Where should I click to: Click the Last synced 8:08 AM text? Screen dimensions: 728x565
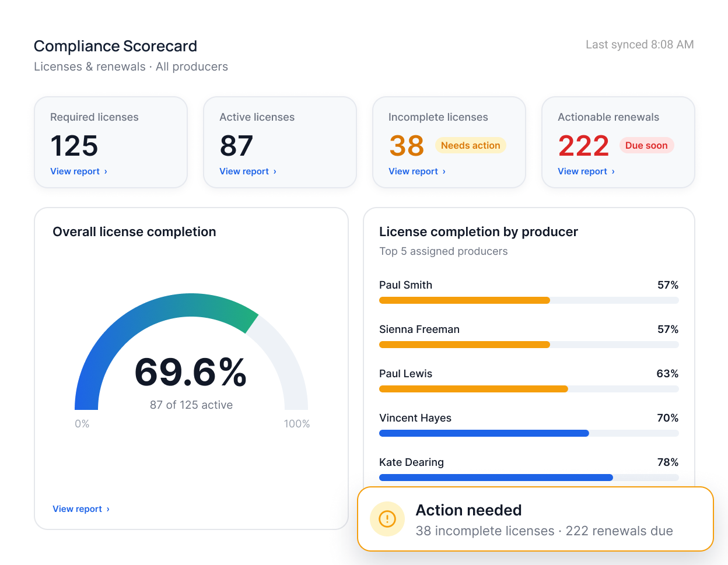(x=640, y=45)
